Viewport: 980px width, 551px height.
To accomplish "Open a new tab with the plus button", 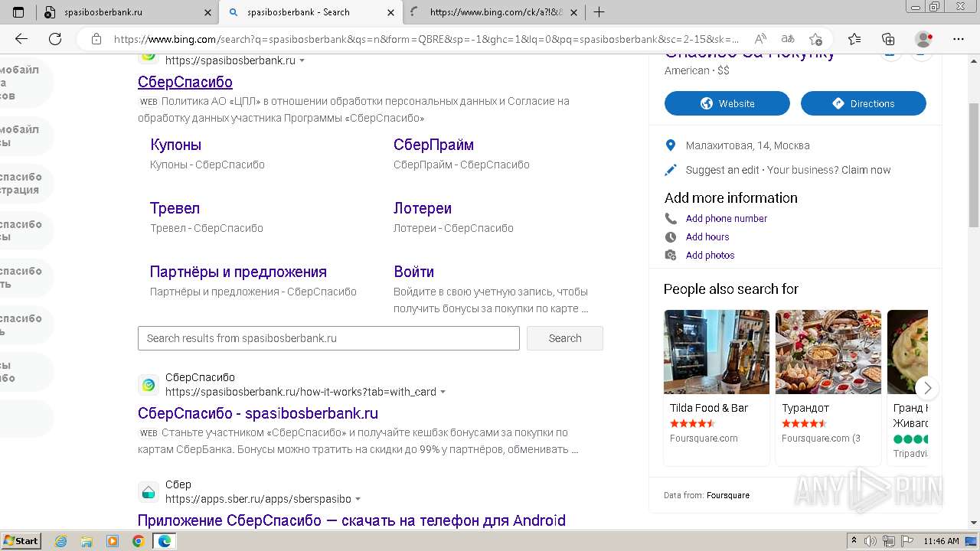I will click(599, 12).
